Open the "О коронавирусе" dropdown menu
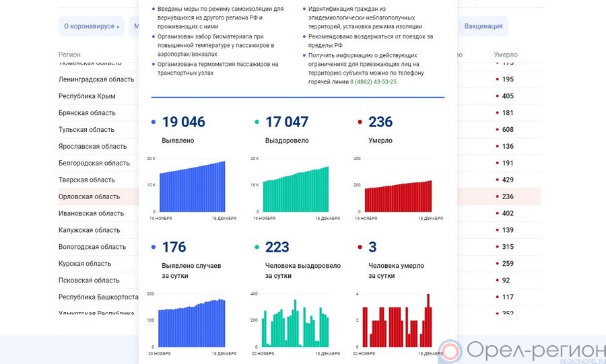 (x=91, y=26)
